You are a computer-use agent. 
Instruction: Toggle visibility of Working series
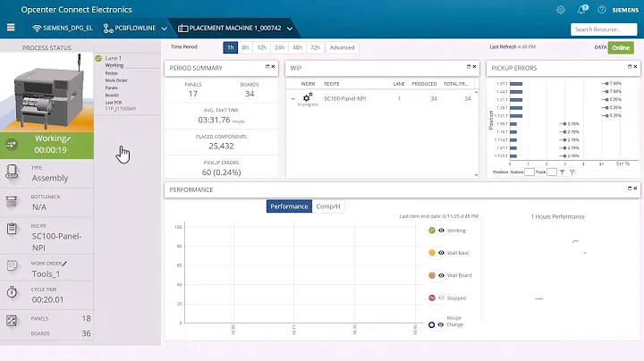[x=442, y=231]
